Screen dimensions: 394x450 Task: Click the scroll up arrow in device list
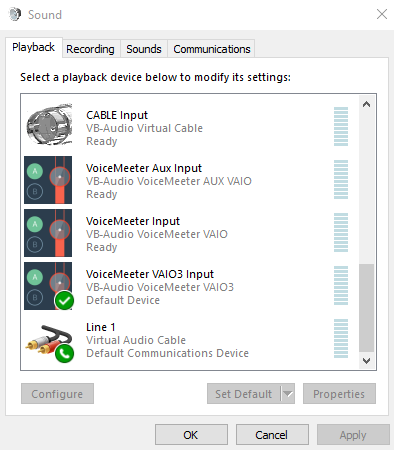point(366,104)
